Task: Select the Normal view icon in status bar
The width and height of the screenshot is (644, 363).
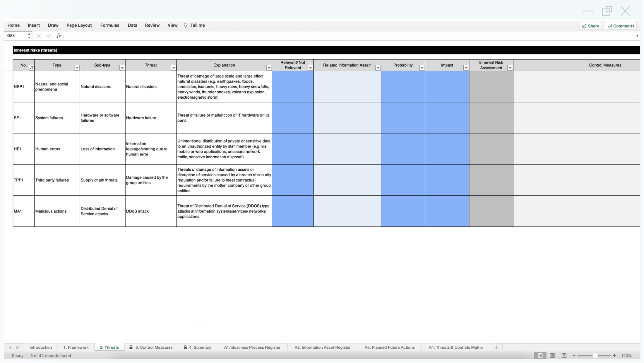Action: pyautogui.click(x=540, y=355)
